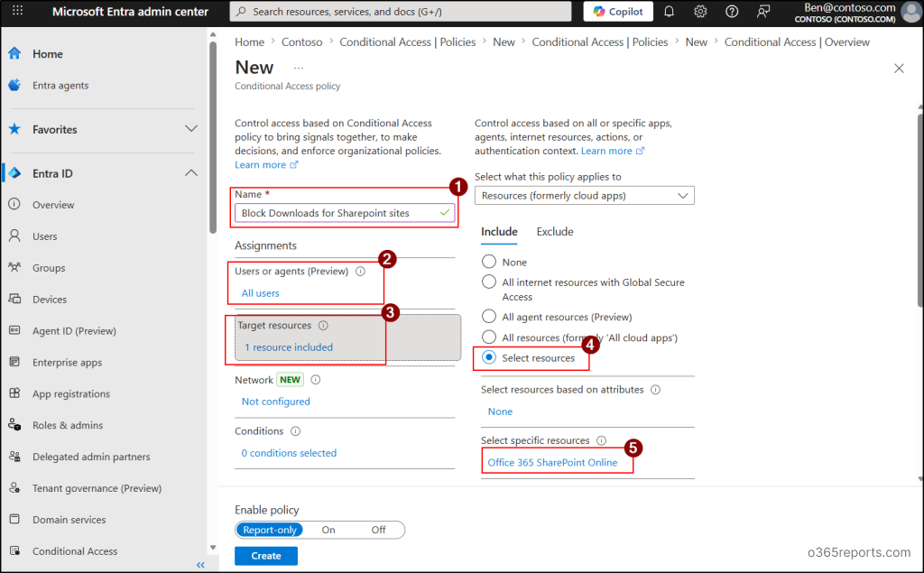
Task: Open the help question mark icon
Action: (x=731, y=11)
